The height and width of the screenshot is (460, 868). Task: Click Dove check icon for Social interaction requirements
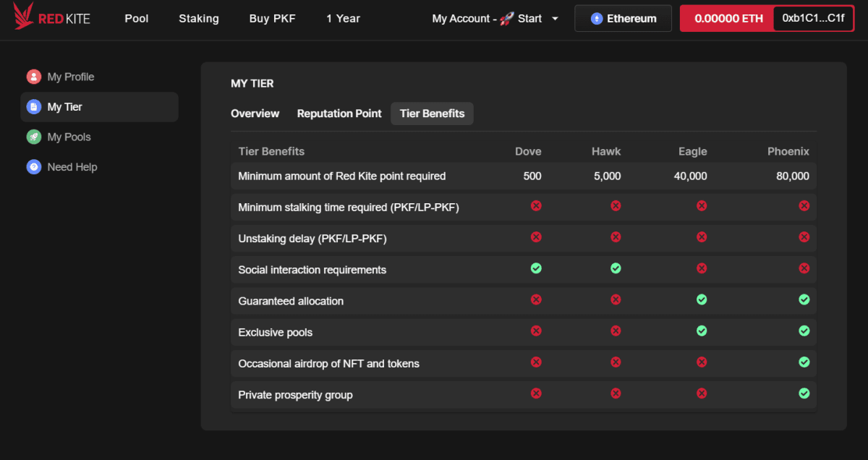536,268
